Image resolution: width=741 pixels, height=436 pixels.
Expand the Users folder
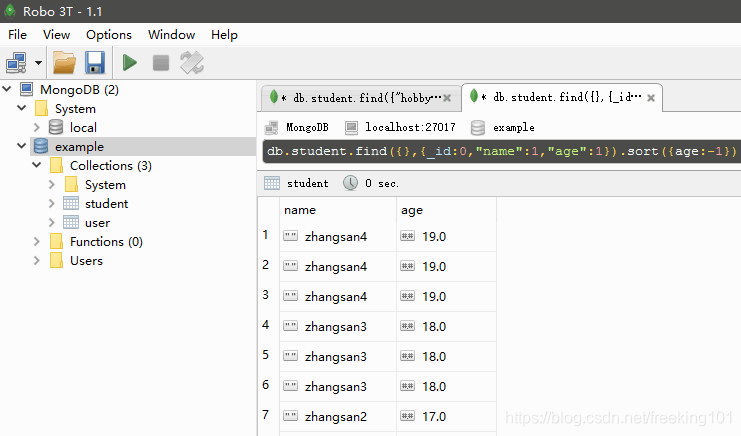(37, 260)
